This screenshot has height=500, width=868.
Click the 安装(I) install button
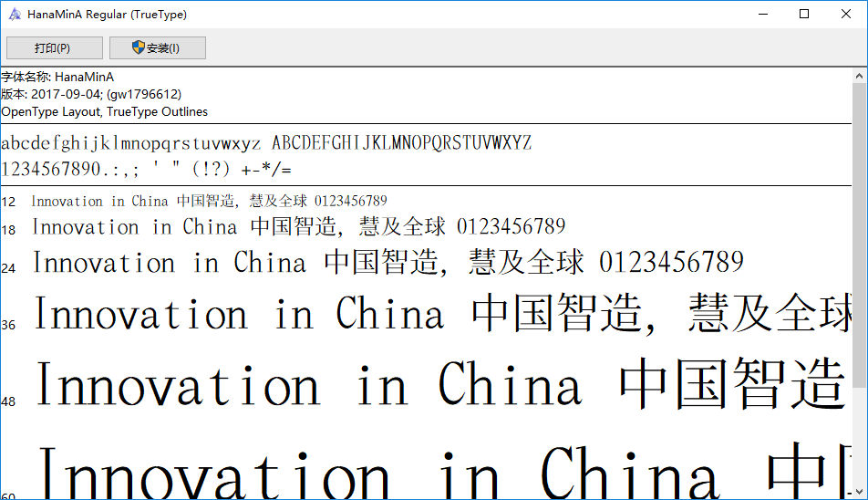coord(157,47)
